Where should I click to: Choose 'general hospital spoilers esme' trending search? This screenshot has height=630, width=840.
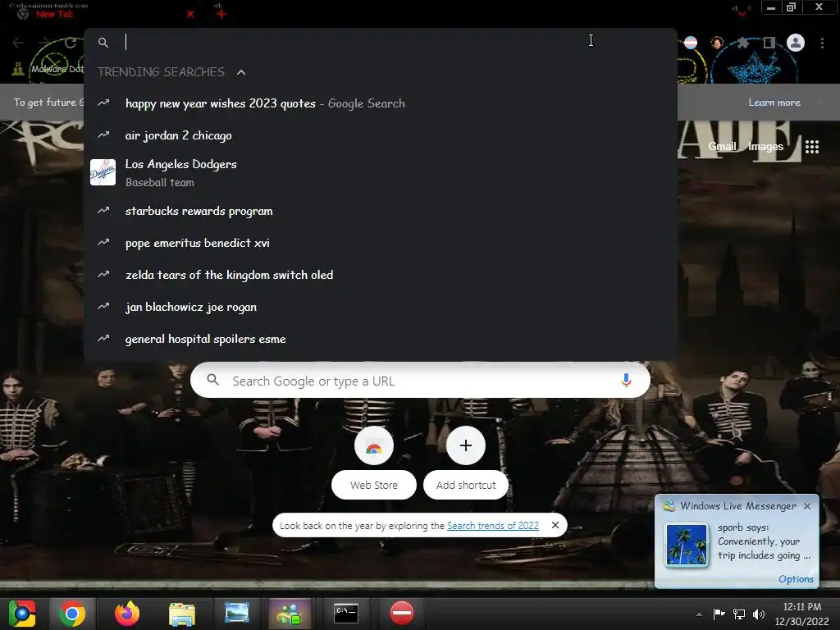pos(381,339)
